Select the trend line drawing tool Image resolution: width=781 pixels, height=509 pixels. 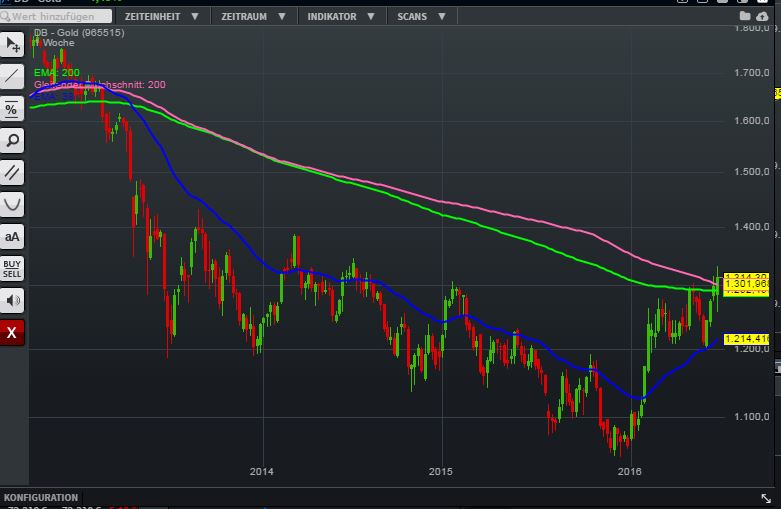pyautogui.click(x=12, y=77)
